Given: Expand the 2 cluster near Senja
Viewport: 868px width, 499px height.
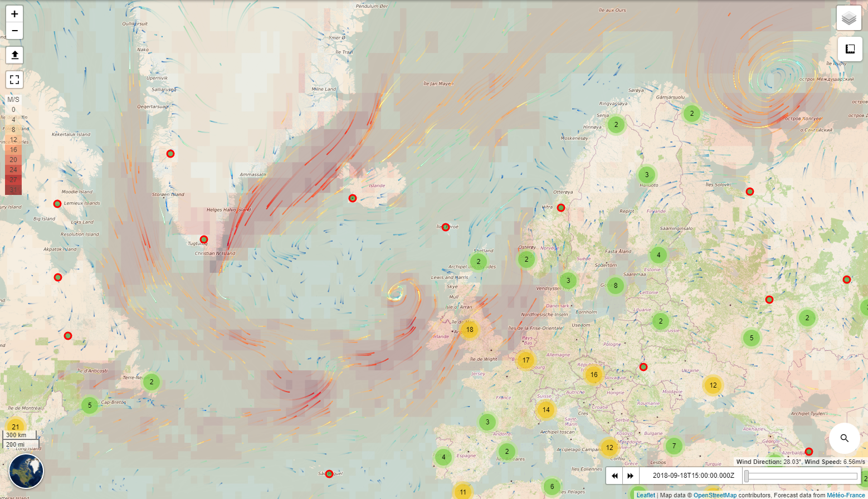Looking at the screenshot, I should point(616,125).
